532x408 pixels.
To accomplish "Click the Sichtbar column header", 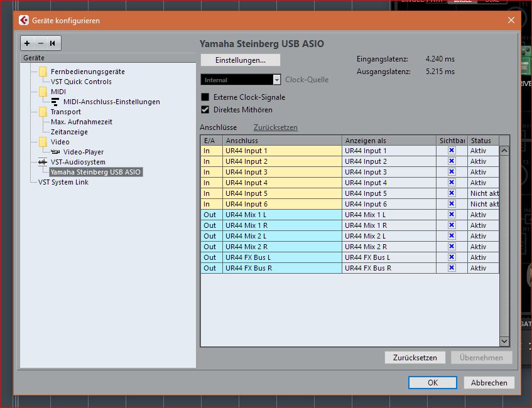I will click(452, 141).
